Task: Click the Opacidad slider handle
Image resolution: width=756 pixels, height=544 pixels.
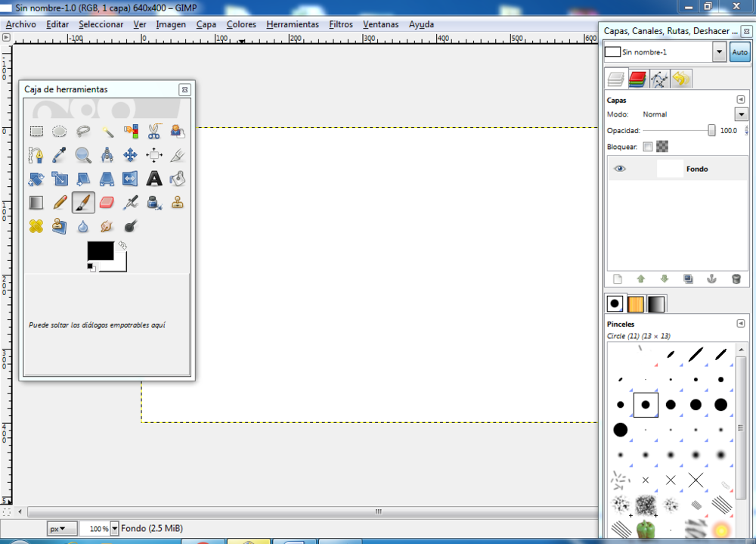Action: [711, 130]
